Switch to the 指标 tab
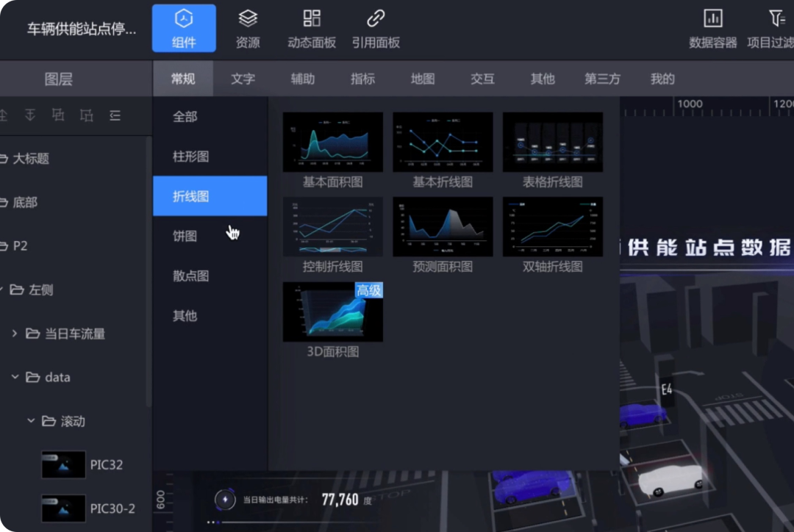 (362, 79)
